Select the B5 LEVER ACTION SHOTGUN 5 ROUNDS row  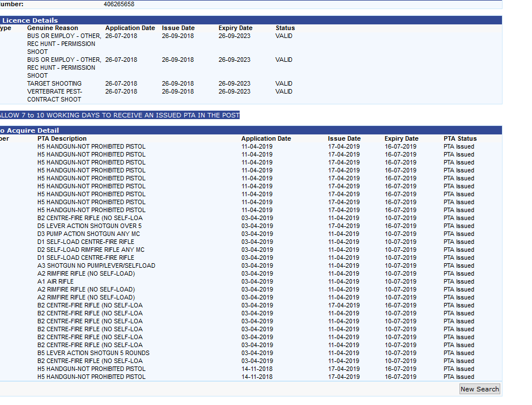93,353
